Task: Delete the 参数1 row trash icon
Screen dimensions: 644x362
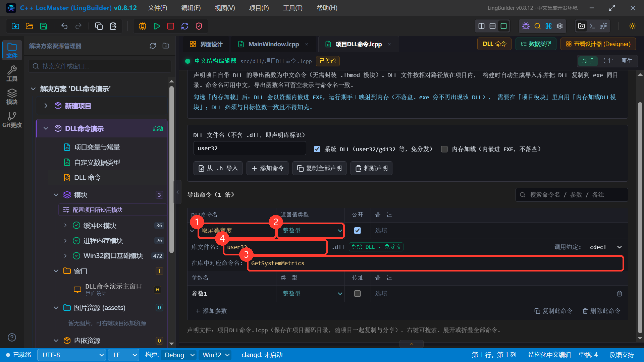Action: click(x=620, y=294)
